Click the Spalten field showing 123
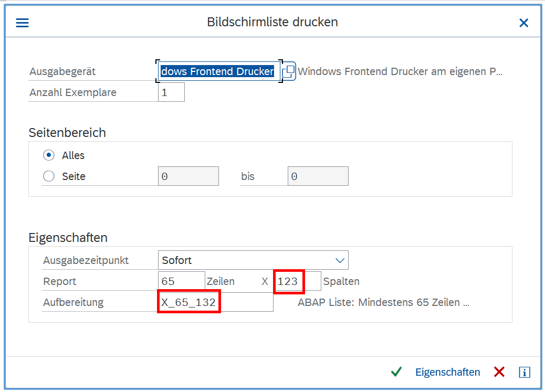The width and height of the screenshot is (545, 392). coord(297,281)
